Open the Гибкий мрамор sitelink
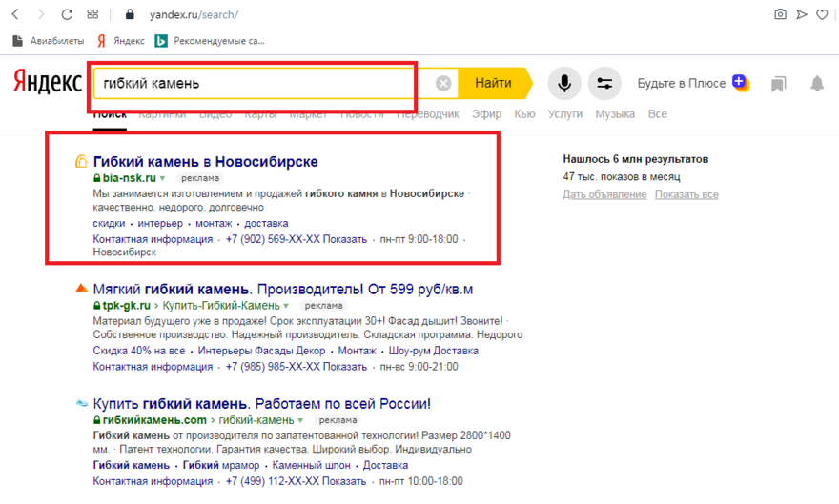Screen dimensions: 839x504 point(221,465)
